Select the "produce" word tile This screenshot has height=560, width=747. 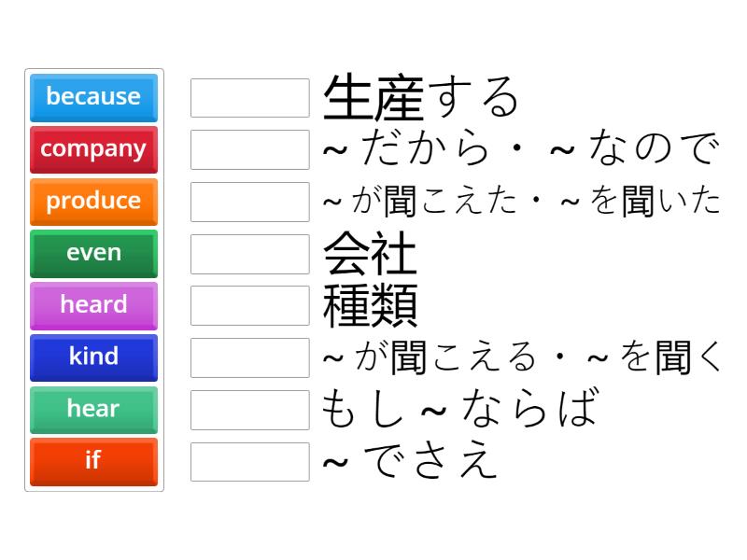(x=93, y=202)
